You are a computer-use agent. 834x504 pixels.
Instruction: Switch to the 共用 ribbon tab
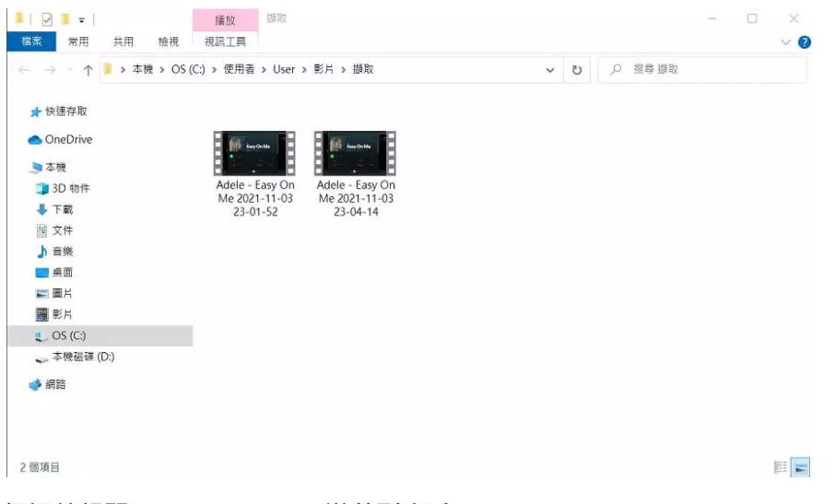(123, 41)
